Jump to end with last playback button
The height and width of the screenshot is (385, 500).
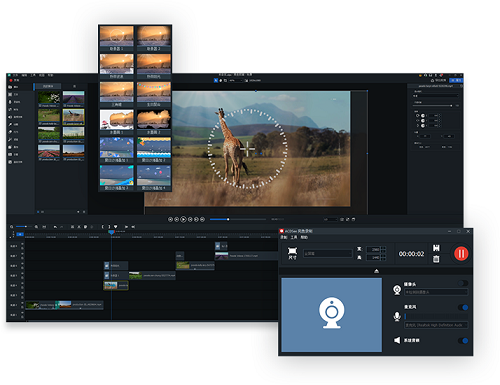click(x=202, y=219)
